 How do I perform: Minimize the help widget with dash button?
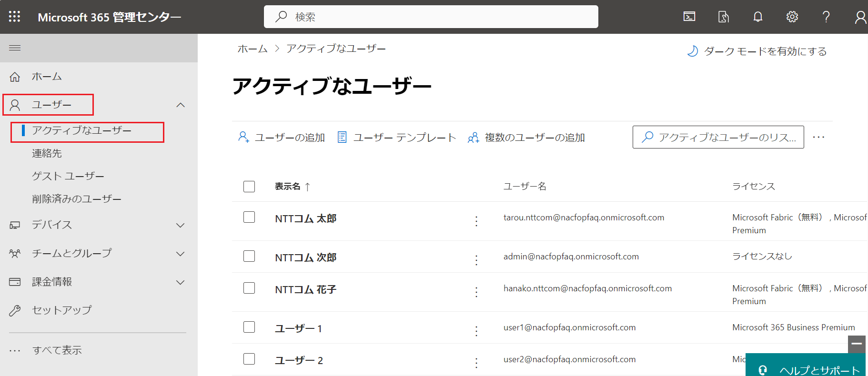point(857,344)
